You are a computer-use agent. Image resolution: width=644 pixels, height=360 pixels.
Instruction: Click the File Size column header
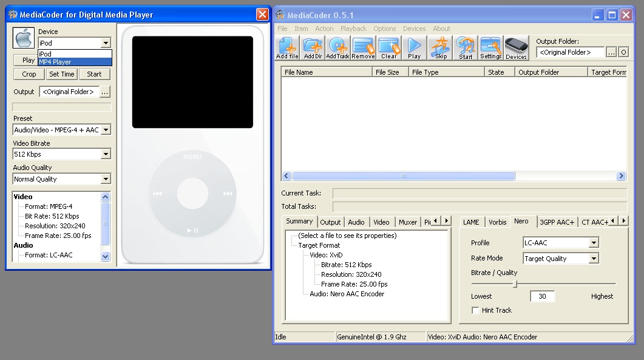pyautogui.click(x=390, y=72)
